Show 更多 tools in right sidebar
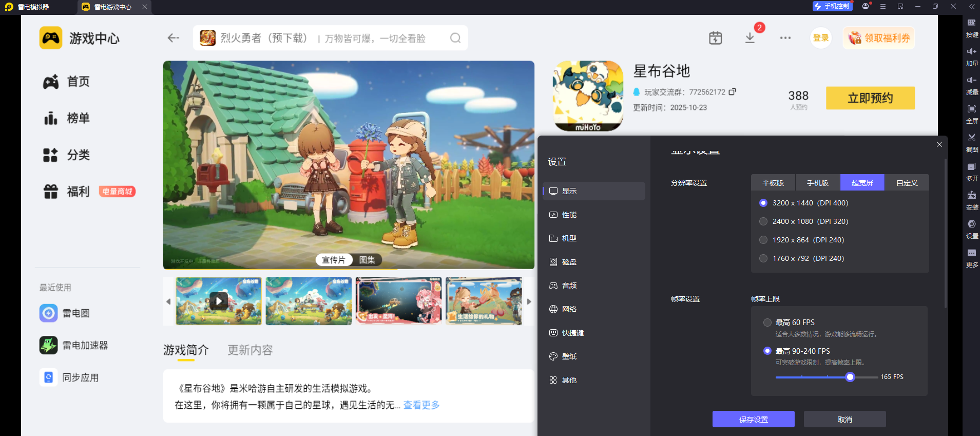This screenshot has width=980, height=436. 972,258
